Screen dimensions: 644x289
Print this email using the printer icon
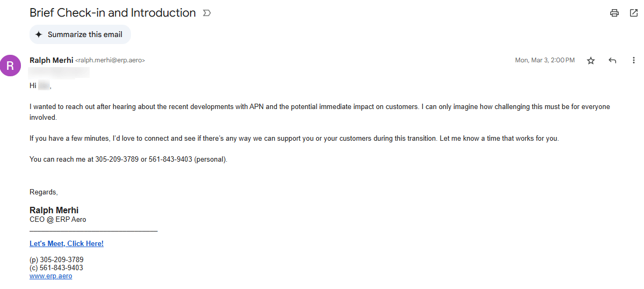[614, 13]
